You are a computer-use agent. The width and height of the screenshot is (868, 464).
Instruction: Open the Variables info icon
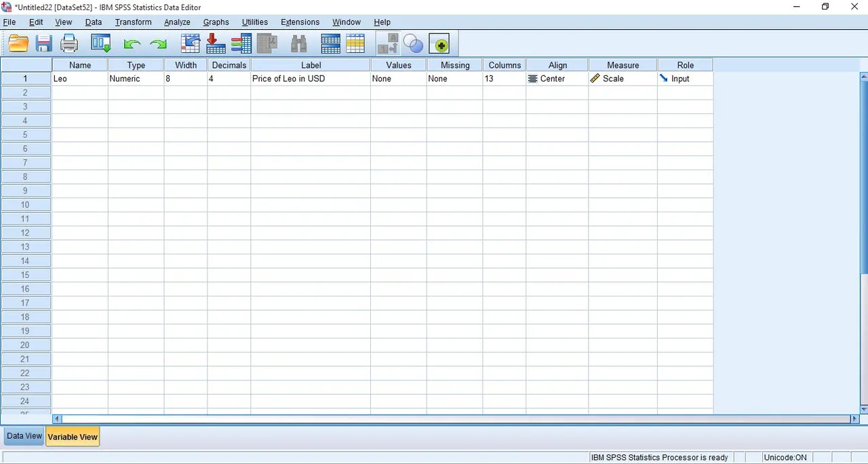tap(241, 44)
